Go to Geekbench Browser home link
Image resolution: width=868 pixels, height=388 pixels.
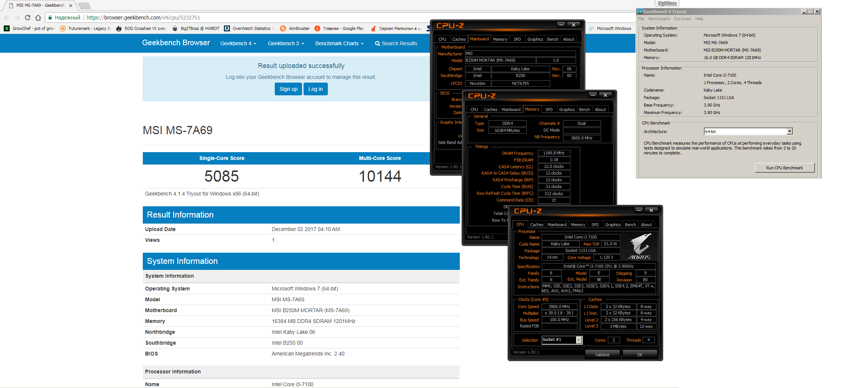tap(176, 43)
